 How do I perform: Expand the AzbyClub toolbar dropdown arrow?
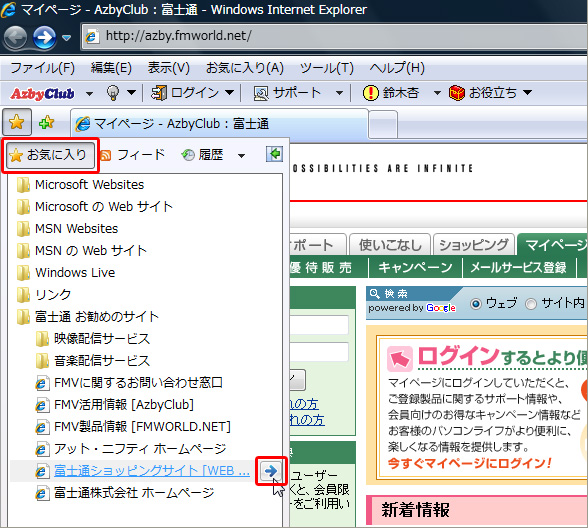(x=89, y=93)
